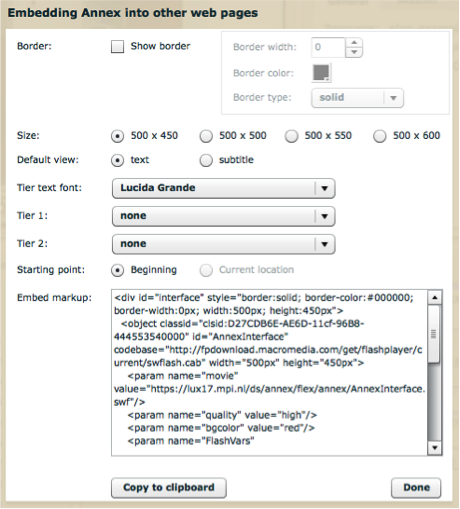The width and height of the screenshot is (460, 509).
Task: Increase border width with up arrow
Action: point(354,42)
